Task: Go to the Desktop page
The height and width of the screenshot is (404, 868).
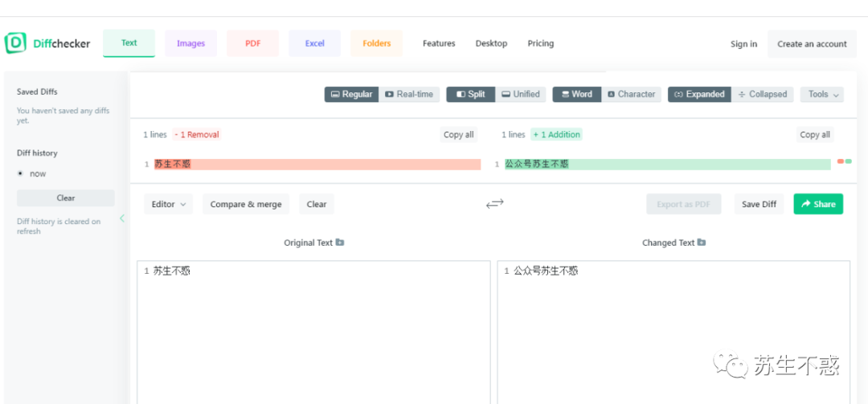Action: pyautogui.click(x=491, y=43)
